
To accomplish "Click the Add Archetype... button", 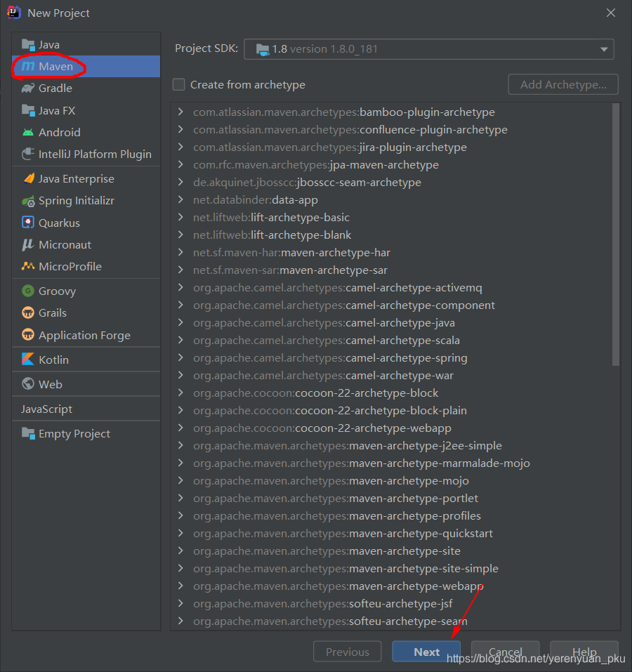I will coord(563,84).
